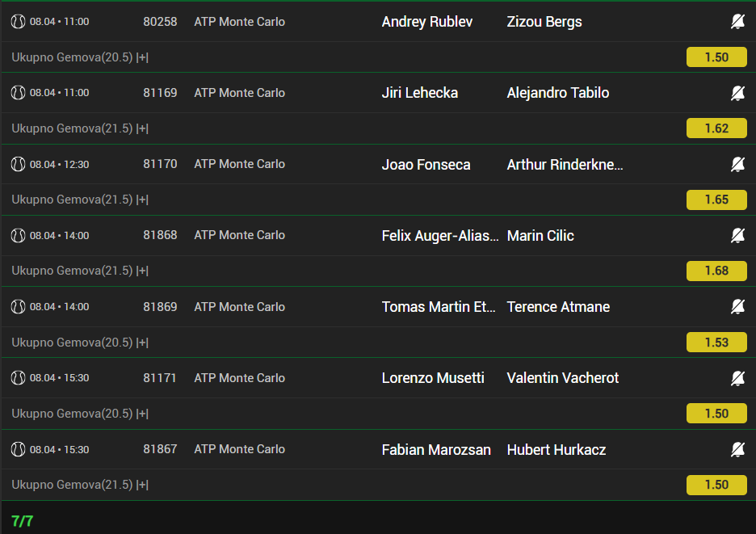Click muted bell icon for Musetti vs Vacherot
The height and width of the screenshot is (534, 756).
[x=737, y=378]
